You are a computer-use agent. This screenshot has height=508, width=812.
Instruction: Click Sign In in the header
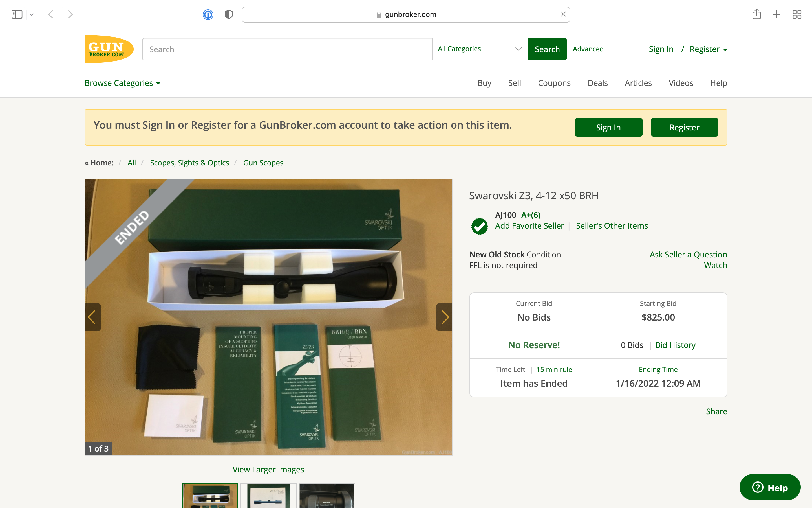[x=661, y=49]
